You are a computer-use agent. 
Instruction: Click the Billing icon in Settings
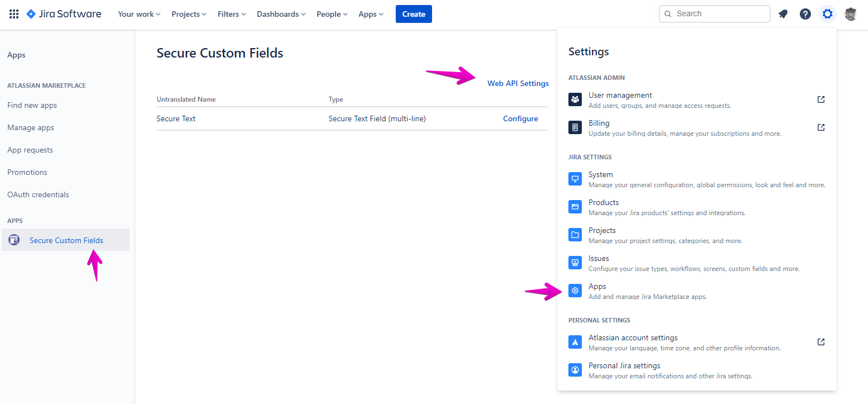pyautogui.click(x=575, y=127)
